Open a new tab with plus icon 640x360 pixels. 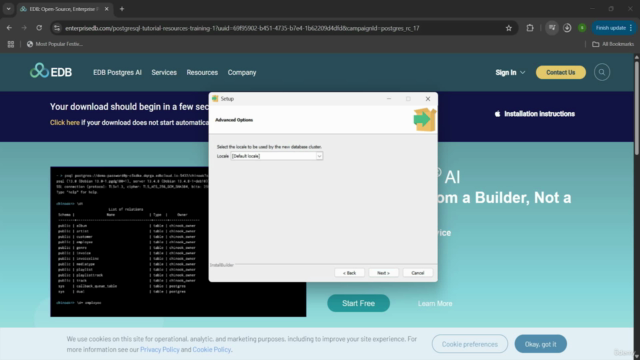pyautogui.click(x=122, y=9)
